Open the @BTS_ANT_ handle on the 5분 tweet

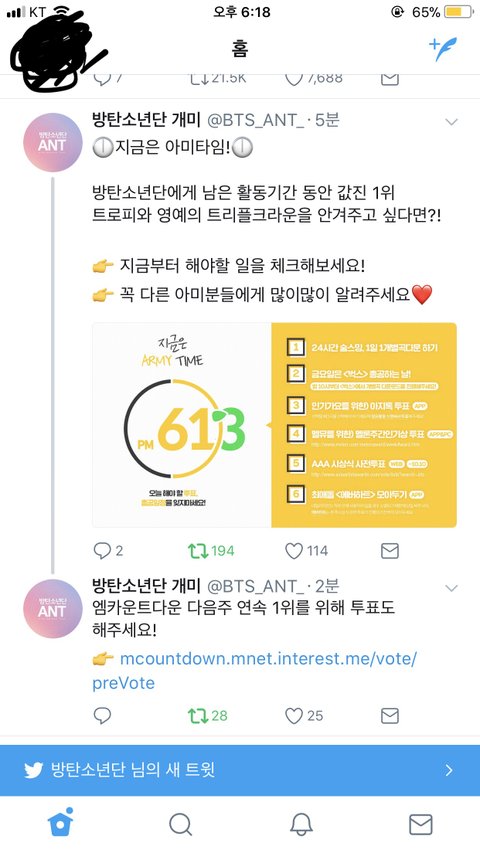[255, 120]
